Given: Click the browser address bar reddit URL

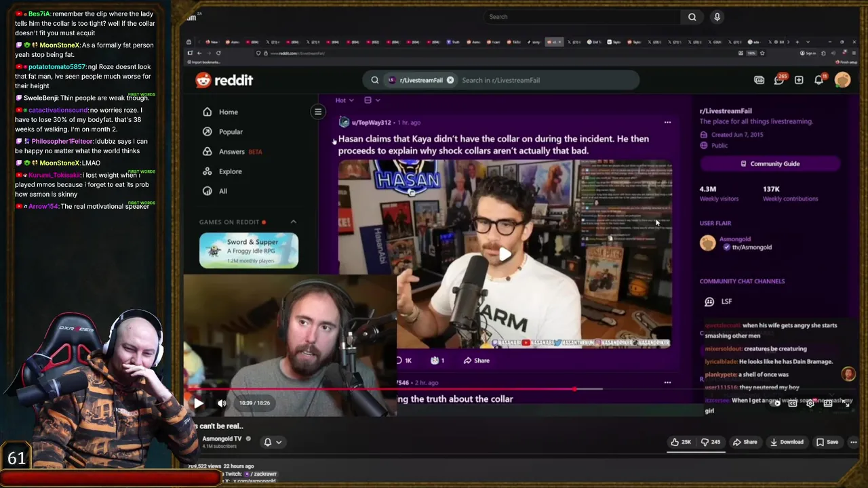Looking at the screenshot, I should click(x=297, y=53).
